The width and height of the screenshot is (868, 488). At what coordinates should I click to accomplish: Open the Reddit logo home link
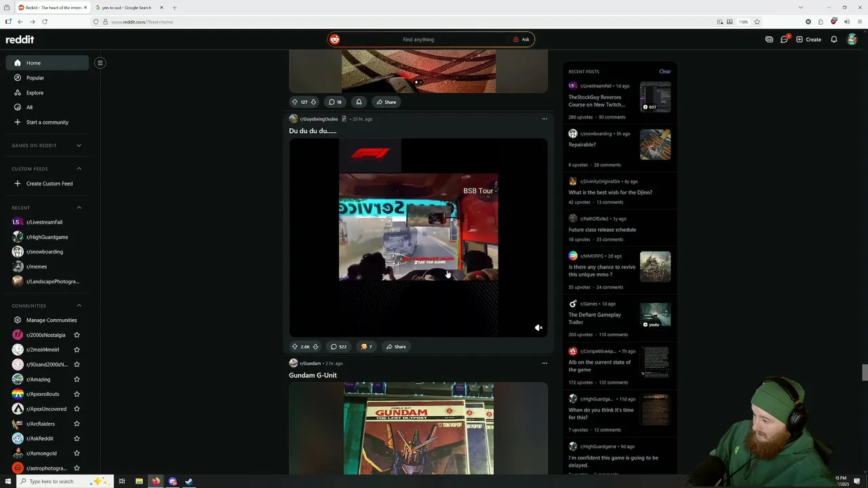(x=20, y=39)
